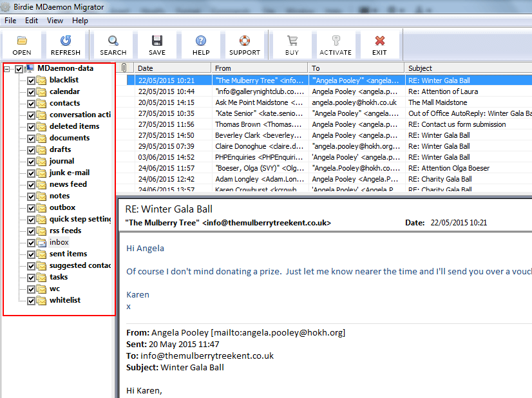Click the MDaemon-data computer icon

[x=29, y=68]
